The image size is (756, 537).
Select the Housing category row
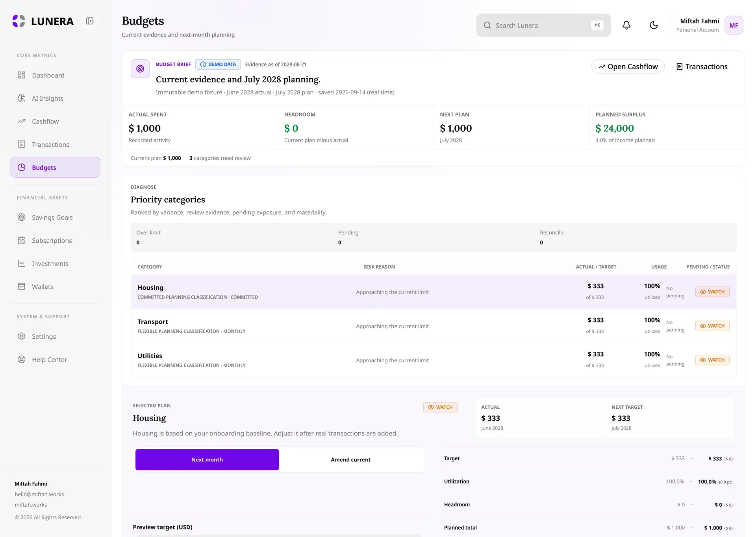click(x=434, y=292)
